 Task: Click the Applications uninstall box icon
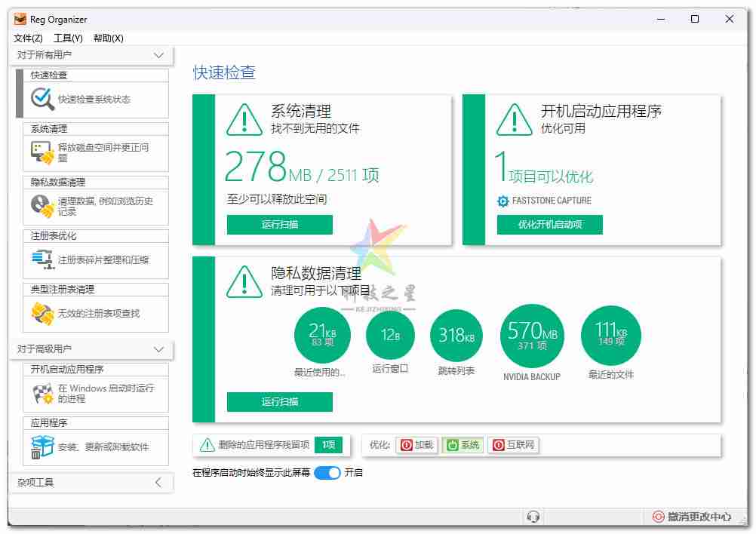[42, 447]
